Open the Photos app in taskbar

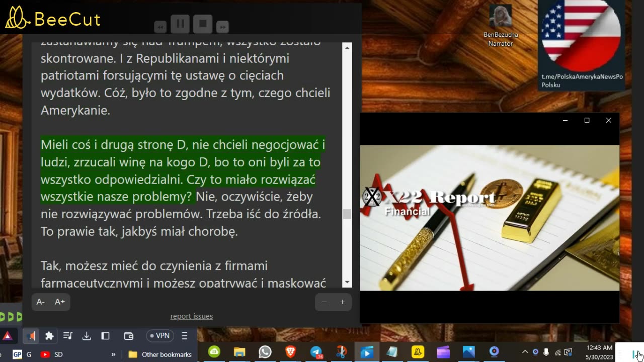point(469,352)
